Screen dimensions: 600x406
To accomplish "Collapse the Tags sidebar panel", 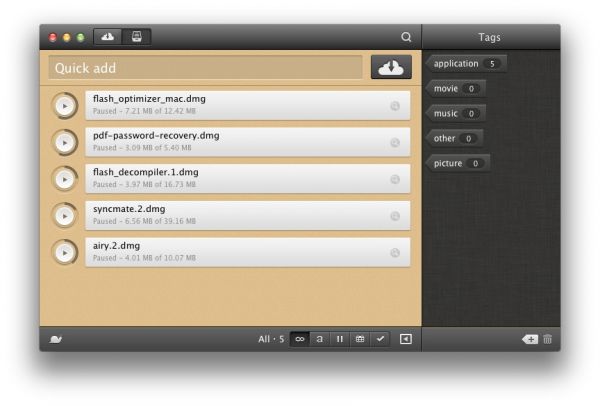I will [x=406, y=339].
